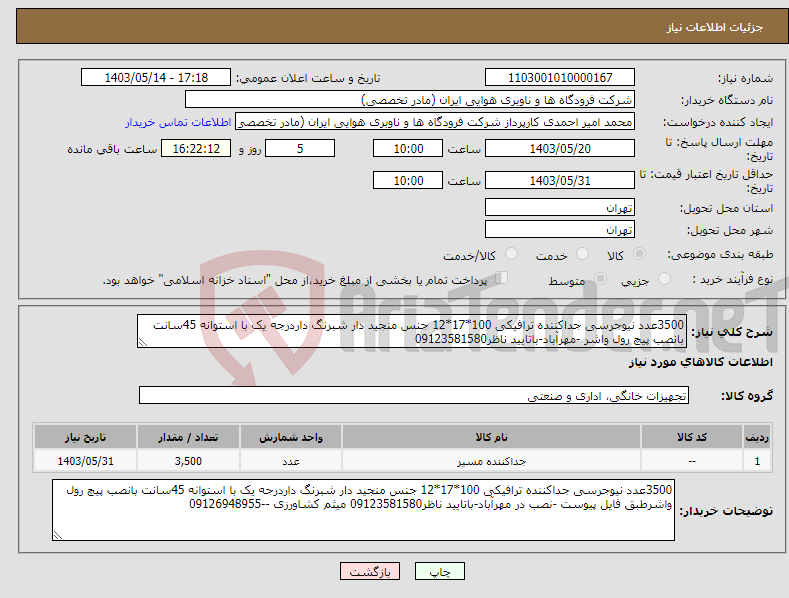Click the response deadline date 1403/05/20
789x598 pixels.
[560, 148]
